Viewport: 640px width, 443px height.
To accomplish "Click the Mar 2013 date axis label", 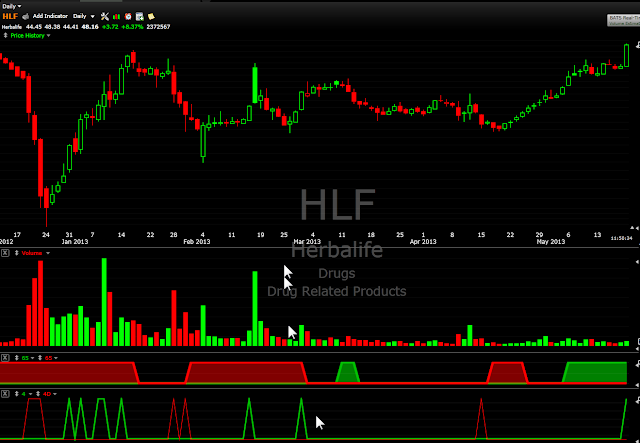I will [x=307, y=242].
